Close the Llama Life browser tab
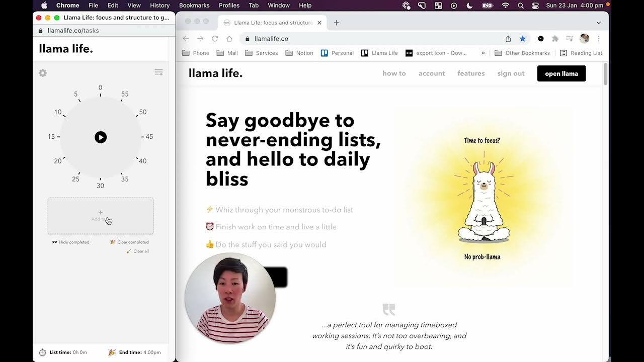The width and height of the screenshot is (644, 362). [319, 23]
